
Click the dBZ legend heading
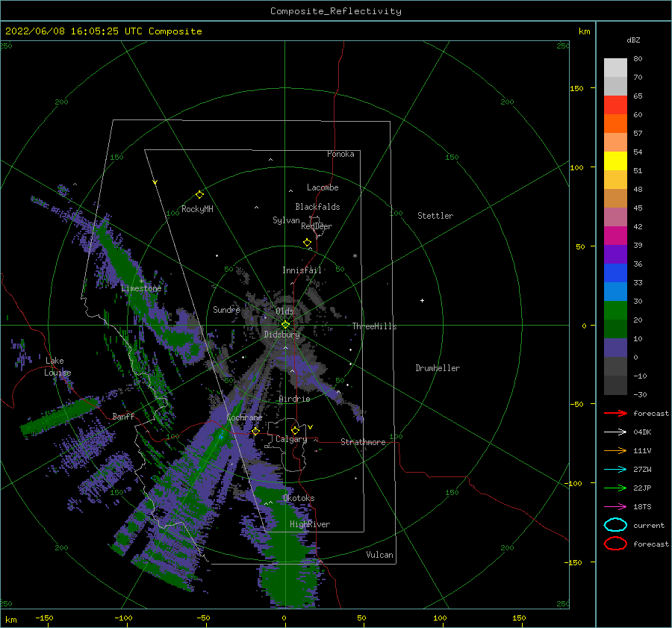click(633, 40)
